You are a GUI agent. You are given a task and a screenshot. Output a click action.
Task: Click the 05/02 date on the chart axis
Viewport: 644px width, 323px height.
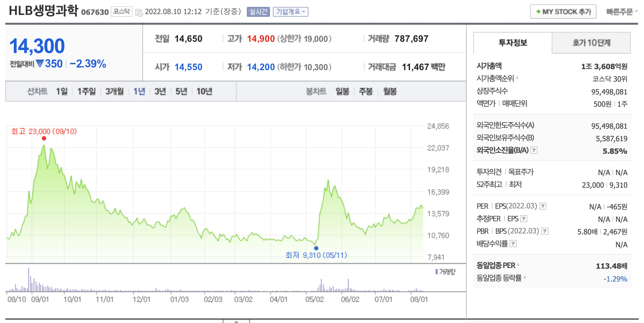point(314,299)
